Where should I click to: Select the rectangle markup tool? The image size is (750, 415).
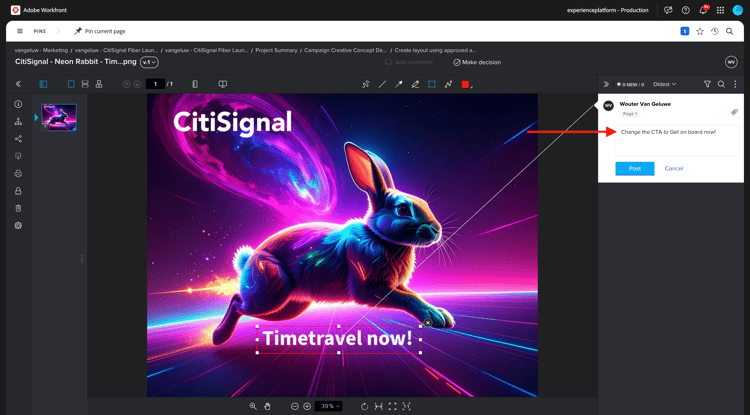pyautogui.click(x=432, y=85)
